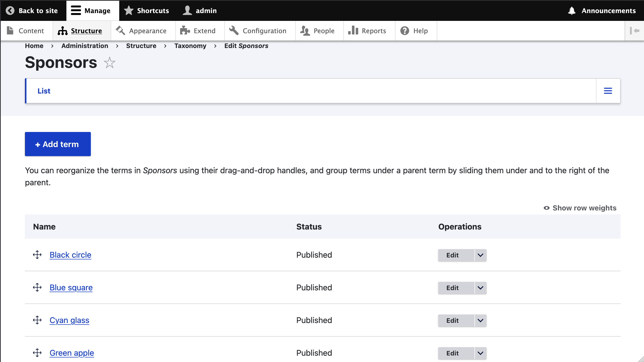
Task: Click the toolbar orientation toggle icon
Action: 634,31
